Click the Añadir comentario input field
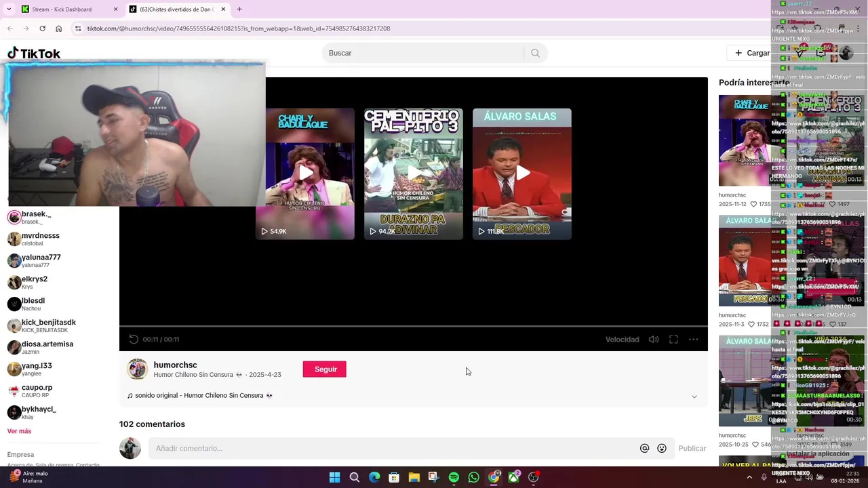This screenshot has width=868, height=488. click(411, 448)
